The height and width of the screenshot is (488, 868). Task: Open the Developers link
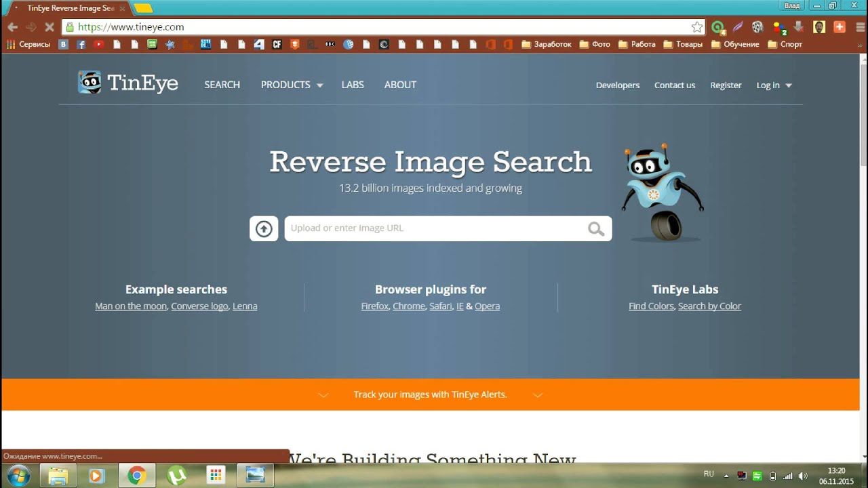point(618,85)
